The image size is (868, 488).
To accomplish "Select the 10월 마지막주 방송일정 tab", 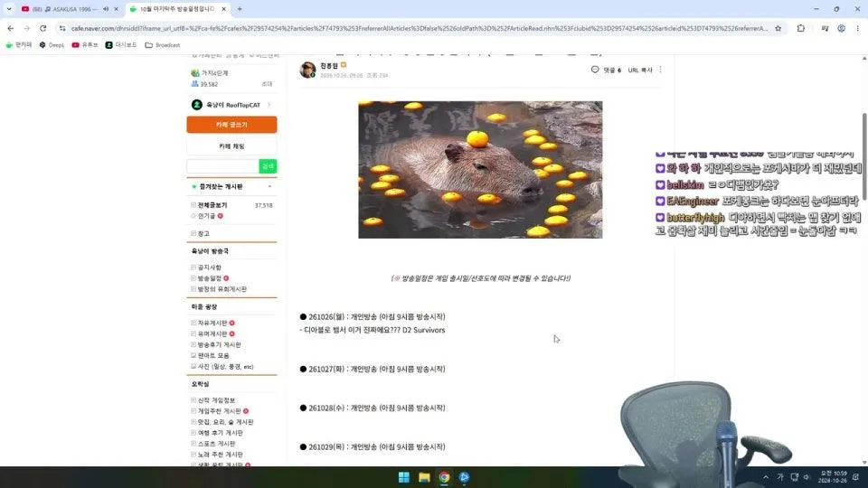I will click(x=176, y=9).
